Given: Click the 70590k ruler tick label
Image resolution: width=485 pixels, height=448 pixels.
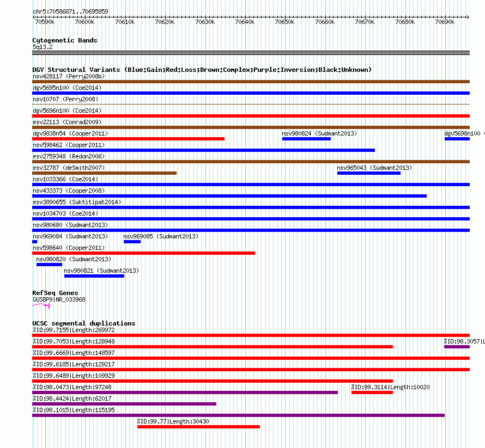Looking at the screenshot, I should pyautogui.click(x=45, y=22).
